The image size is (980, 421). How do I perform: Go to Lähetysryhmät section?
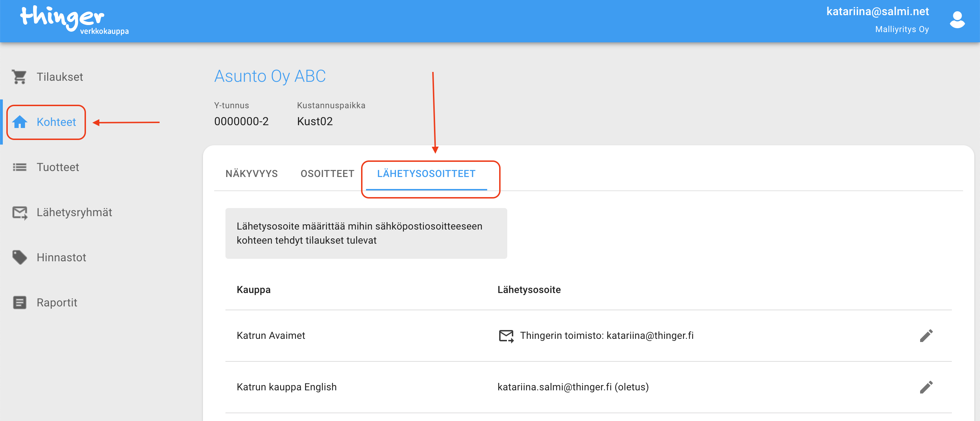pos(74,212)
